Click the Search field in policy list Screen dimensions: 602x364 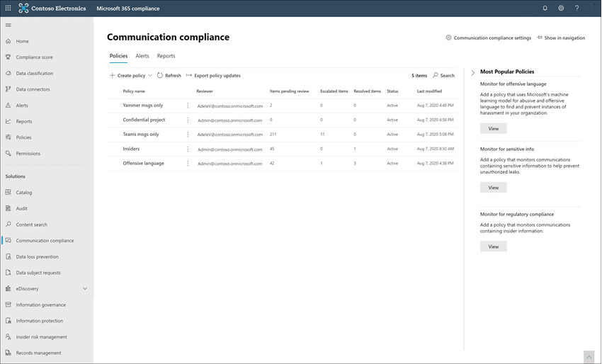click(443, 76)
